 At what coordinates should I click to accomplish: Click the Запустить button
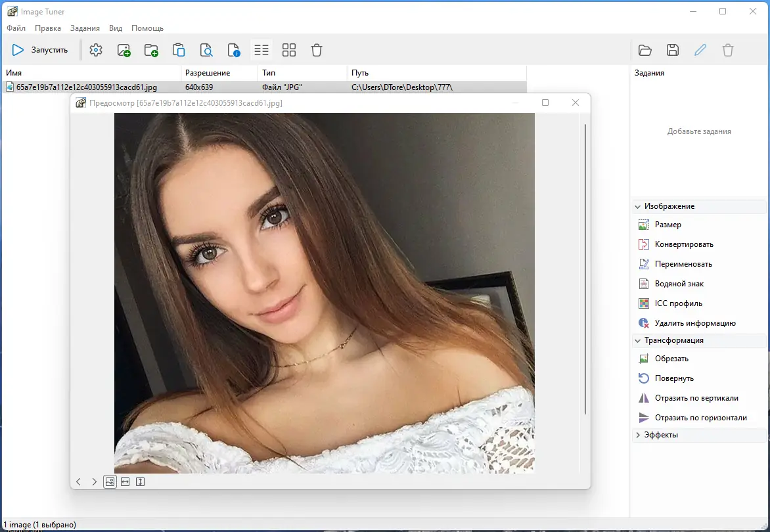click(39, 49)
